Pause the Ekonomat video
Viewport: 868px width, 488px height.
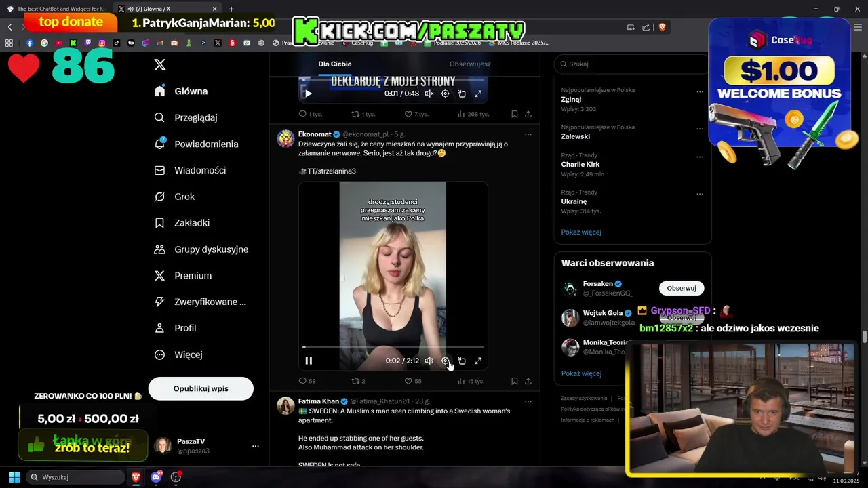(x=309, y=361)
